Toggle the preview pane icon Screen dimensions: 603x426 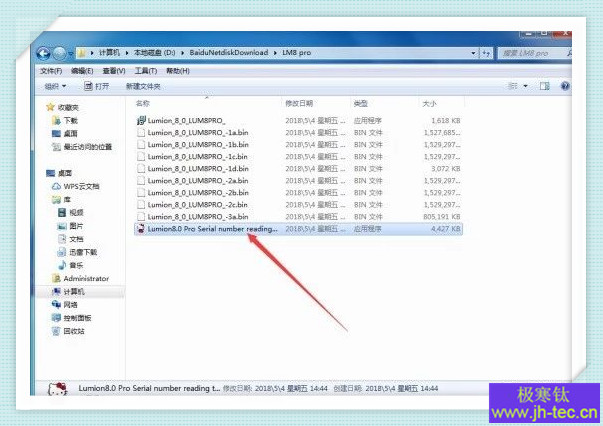click(x=545, y=86)
